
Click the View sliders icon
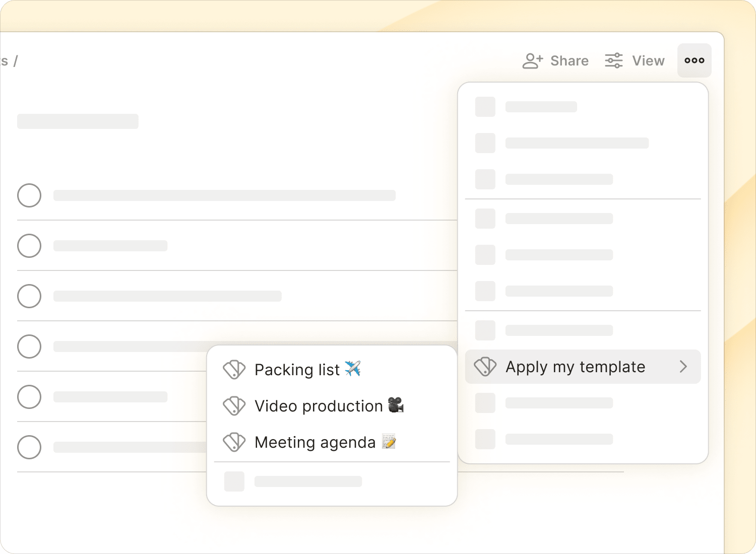click(x=614, y=61)
